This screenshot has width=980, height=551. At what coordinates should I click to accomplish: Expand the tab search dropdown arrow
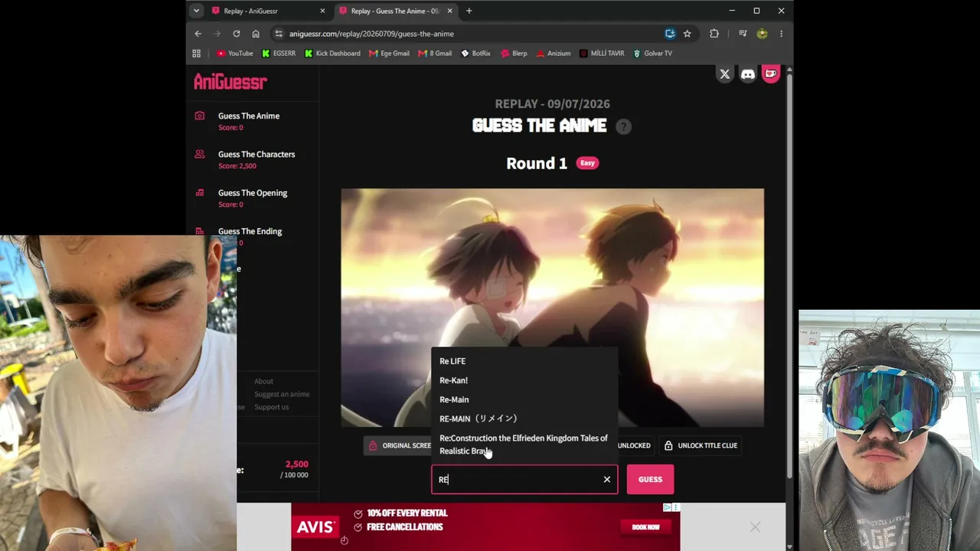(197, 11)
